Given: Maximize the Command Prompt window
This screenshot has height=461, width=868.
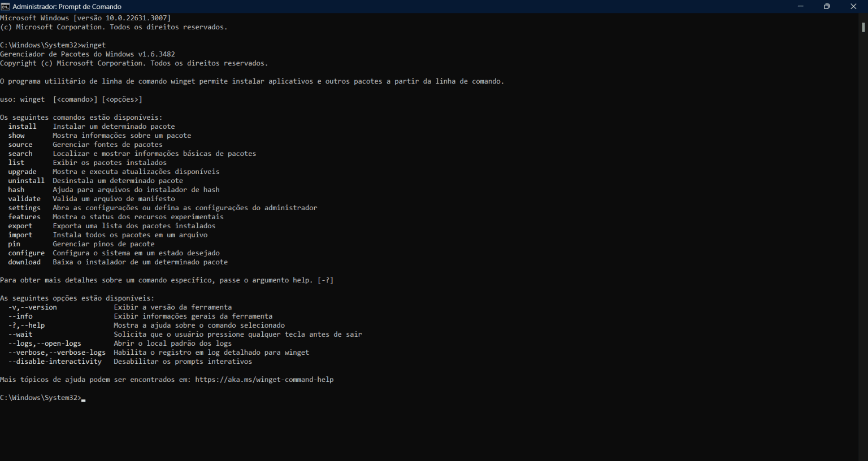Looking at the screenshot, I should (x=827, y=6).
